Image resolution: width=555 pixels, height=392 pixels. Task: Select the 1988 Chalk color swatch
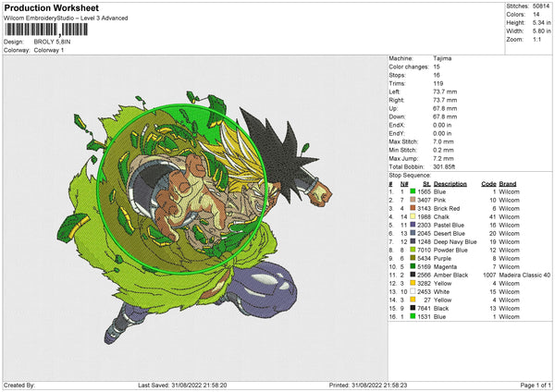tap(413, 216)
